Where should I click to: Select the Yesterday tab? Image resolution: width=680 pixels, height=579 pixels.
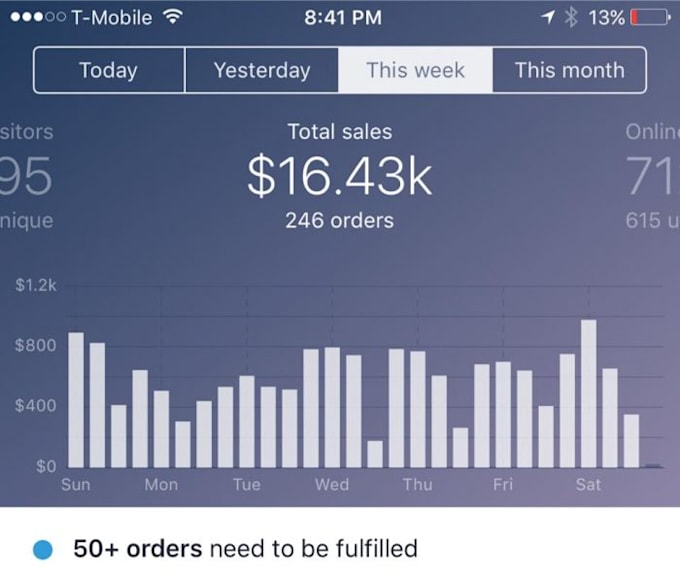[262, 71]
